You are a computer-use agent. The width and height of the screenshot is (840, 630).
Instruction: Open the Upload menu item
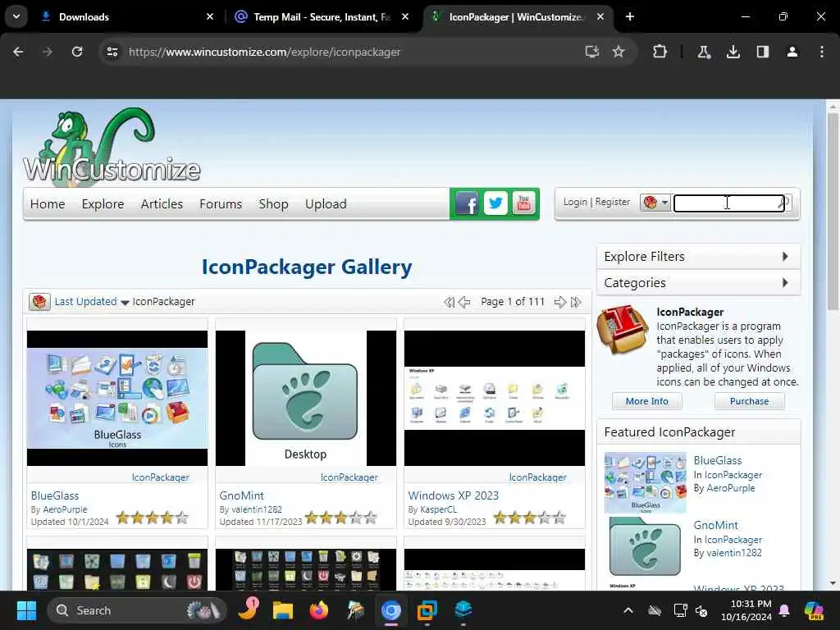click(326, 203)
